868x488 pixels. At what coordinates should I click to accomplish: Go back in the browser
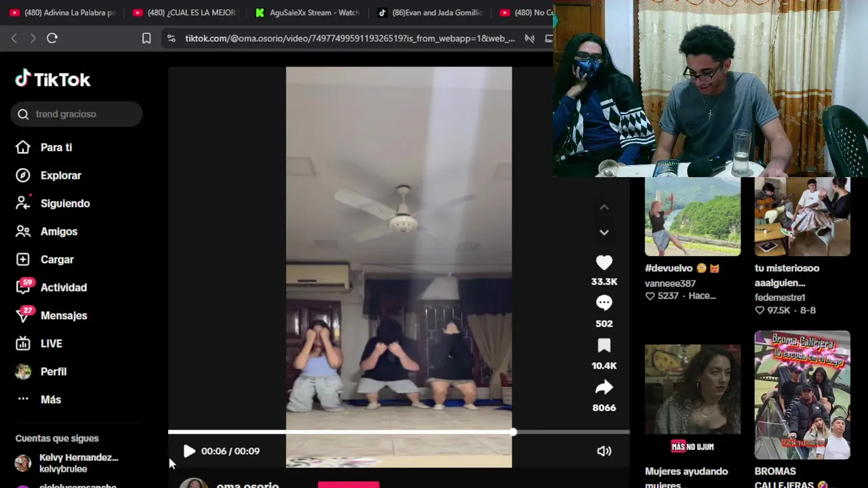point(14,39)
